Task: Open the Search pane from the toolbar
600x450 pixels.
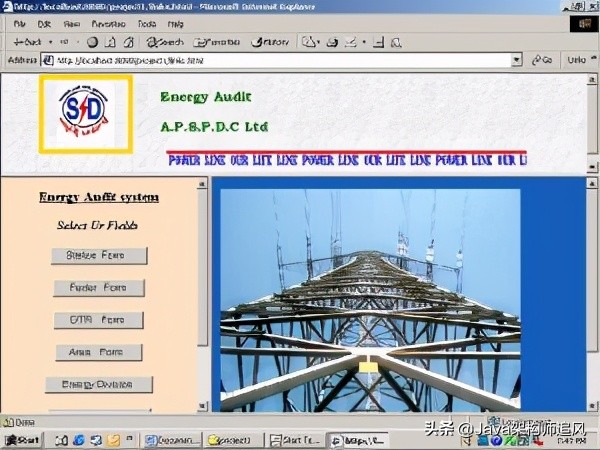Action: click(x=165, y=42)
